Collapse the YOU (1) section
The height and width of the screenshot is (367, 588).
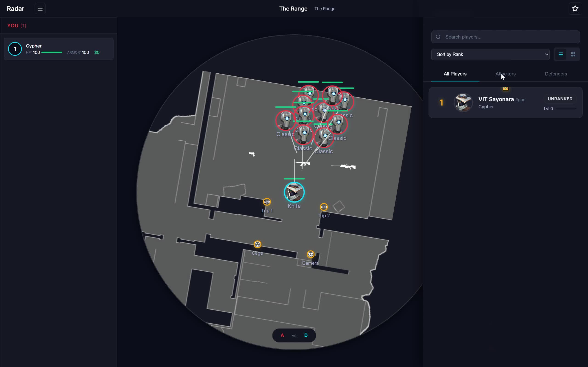[17, 25]
